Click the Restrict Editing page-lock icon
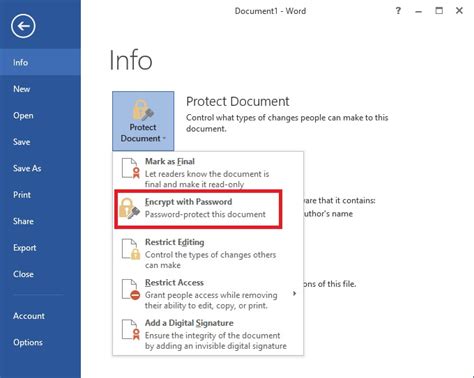 [x=131, y=249]
